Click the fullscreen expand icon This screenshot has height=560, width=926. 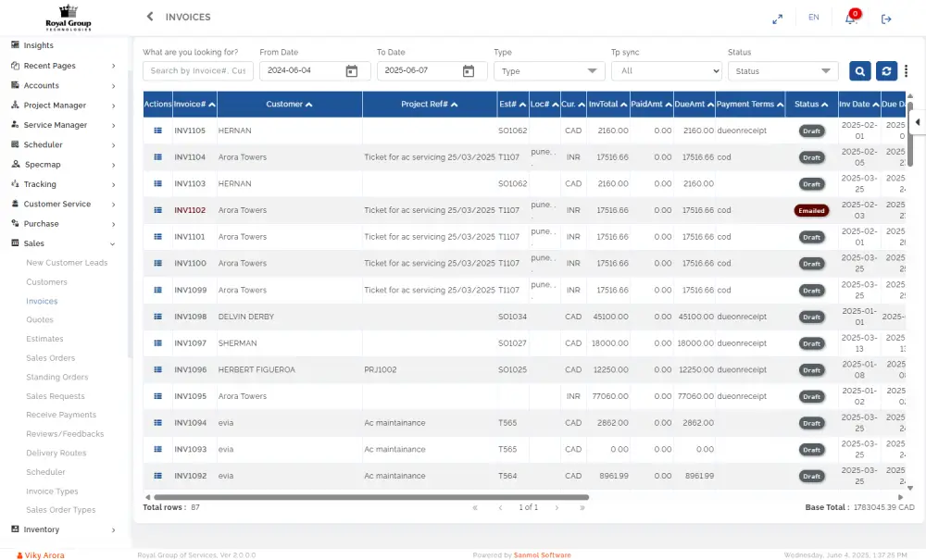[x=778, y=19]
